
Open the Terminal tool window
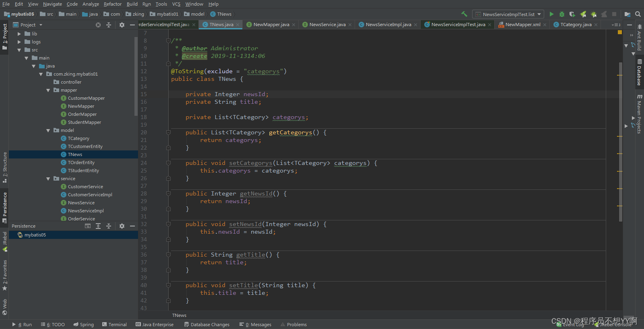pyautogui.click(x=114, y=325)
